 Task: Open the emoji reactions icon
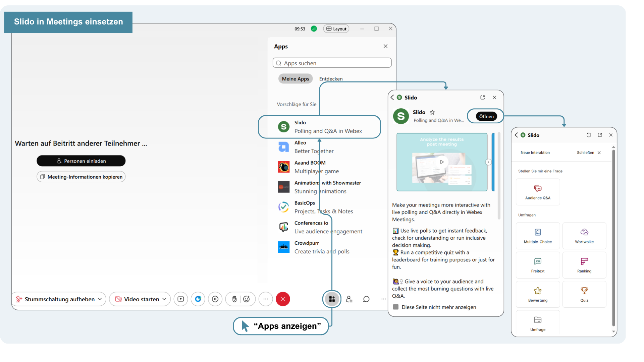pyautogui.click(x=247, y=299)
